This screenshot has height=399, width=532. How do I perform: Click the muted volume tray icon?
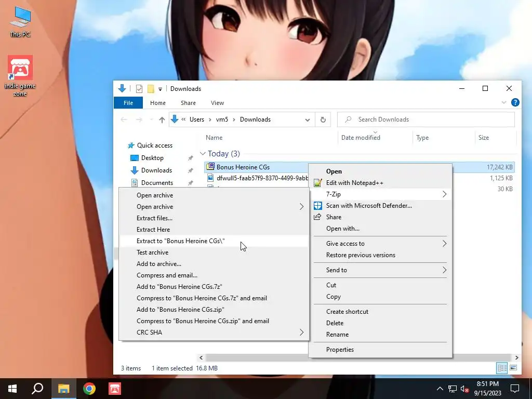tap(464, 389)
